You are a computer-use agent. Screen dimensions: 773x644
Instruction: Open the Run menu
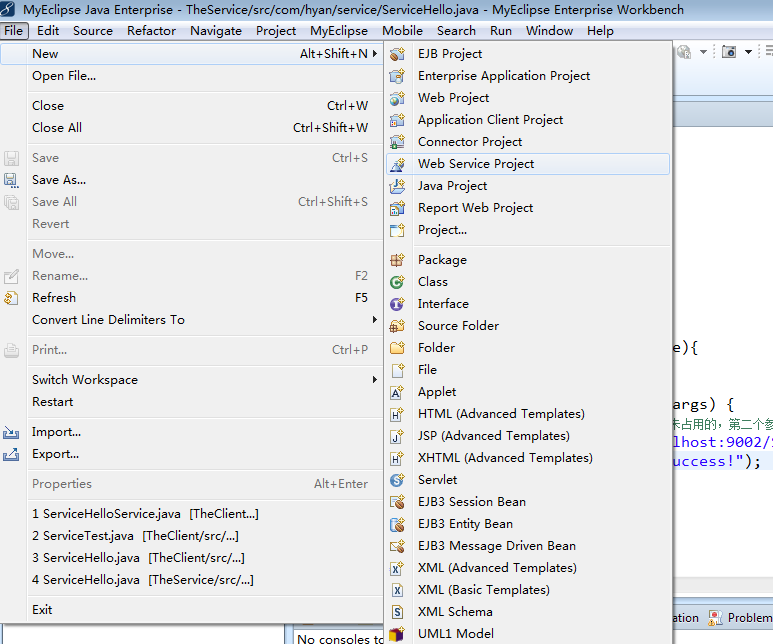[500, 31]
